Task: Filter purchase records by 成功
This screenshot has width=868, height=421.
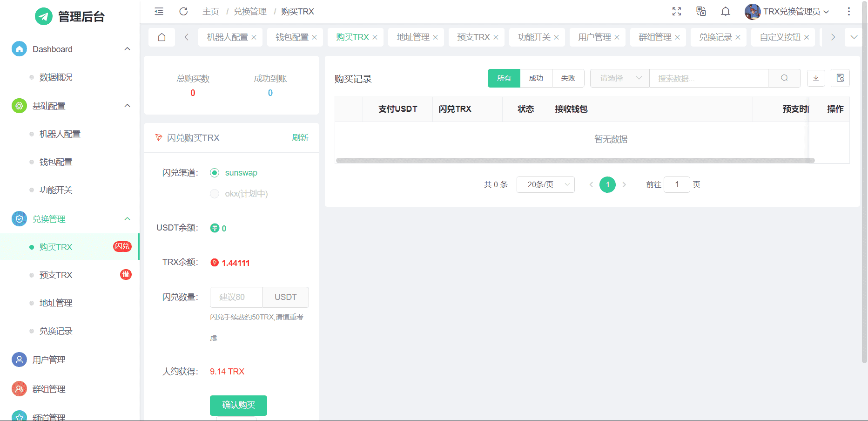Action: 536,78
